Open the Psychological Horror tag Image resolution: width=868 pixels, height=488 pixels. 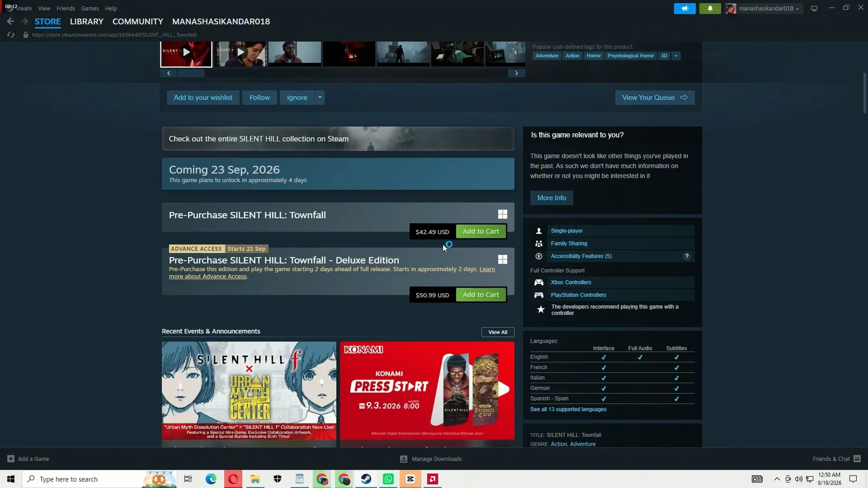click(x=631, y=56)
